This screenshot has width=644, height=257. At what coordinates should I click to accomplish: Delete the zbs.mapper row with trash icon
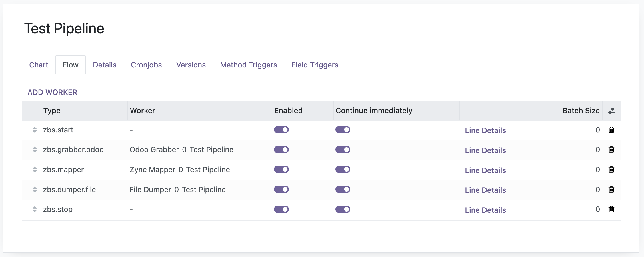click(x=611, y=170)
